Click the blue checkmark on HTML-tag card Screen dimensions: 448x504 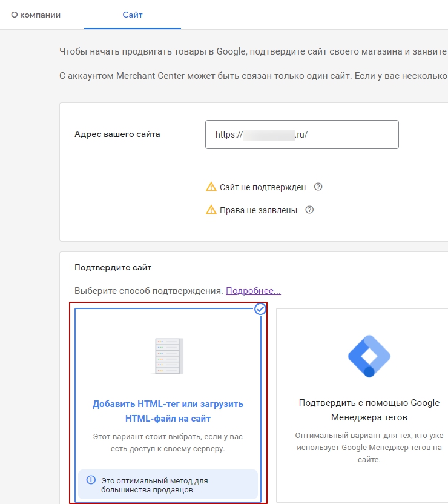coord(260,309)
